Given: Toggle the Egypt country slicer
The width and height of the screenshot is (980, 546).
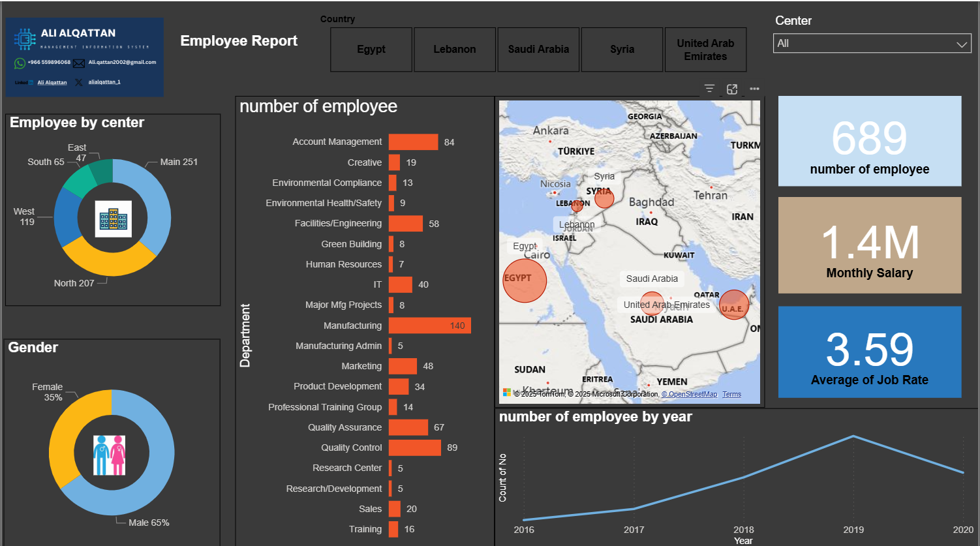Looking at the screenshot, I should (371, 50).
